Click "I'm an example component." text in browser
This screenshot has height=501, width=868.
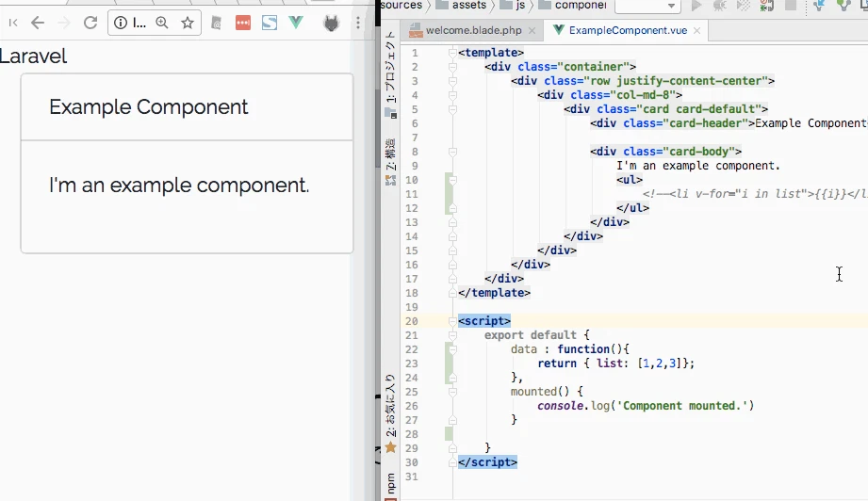pos(179,186)
